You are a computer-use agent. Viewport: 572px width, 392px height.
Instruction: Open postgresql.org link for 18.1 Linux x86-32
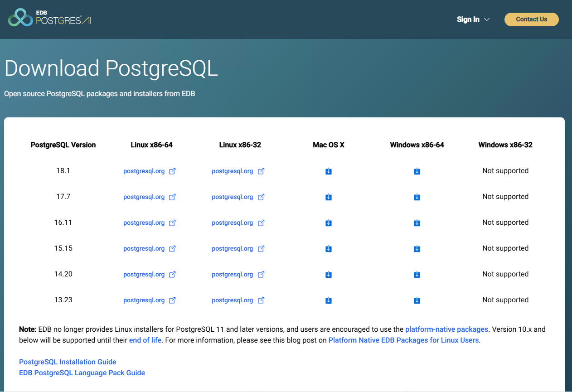232,171
